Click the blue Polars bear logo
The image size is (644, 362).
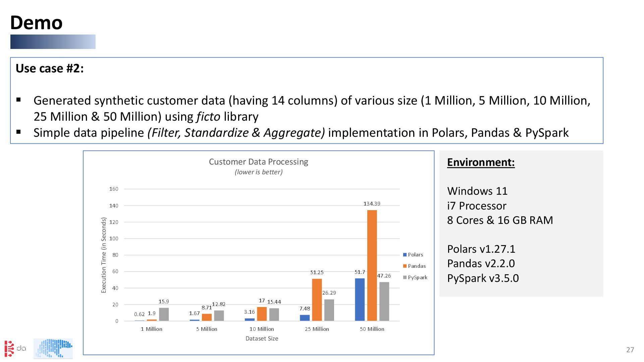(53, 348)
